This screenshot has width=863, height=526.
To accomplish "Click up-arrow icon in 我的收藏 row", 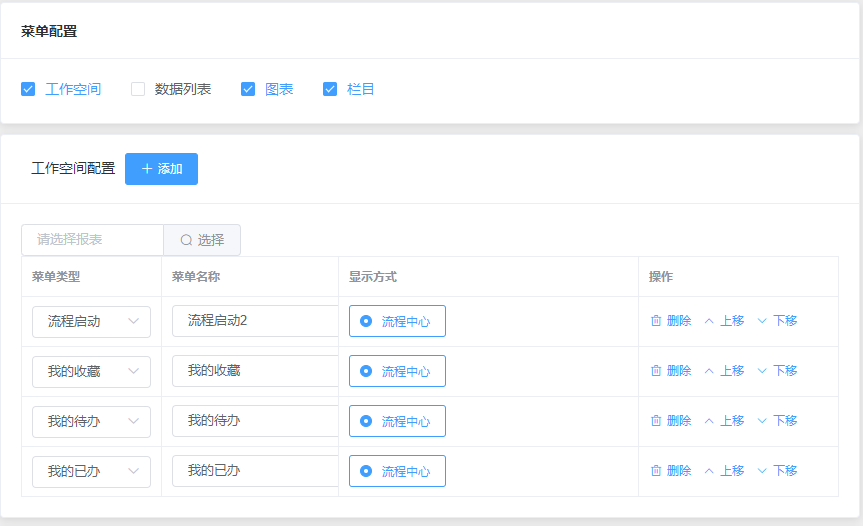I will click(x=709, y=371).
